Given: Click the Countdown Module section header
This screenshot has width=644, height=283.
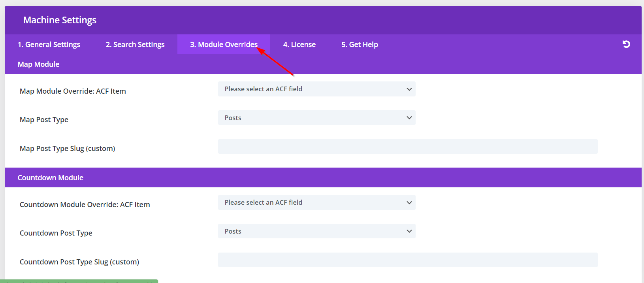Looking at the screenshot, I should (x=51, y=178).
